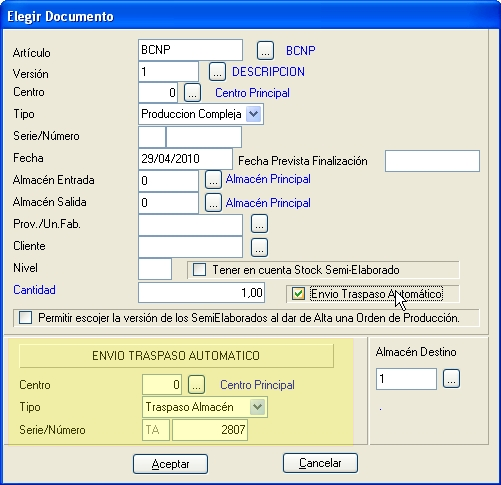This screenshot has height=485, width=501.
Task: Open the Versión lookup browse button
Action: (x=217, y=72)
